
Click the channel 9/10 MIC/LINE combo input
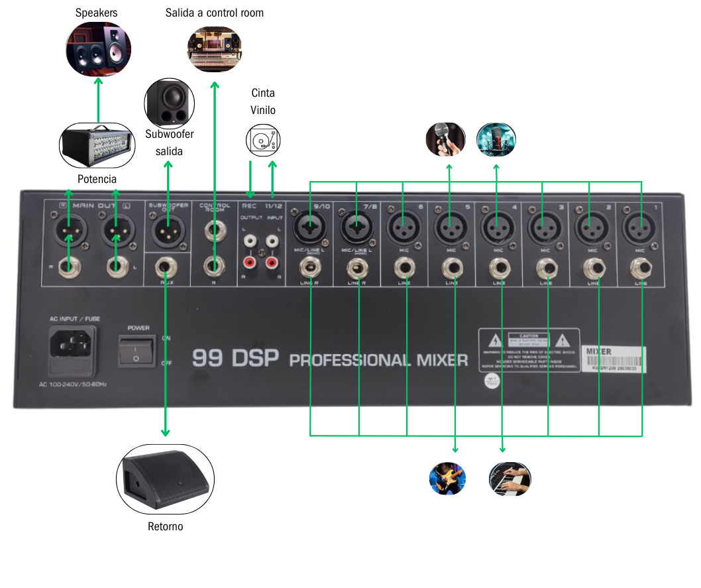[309, 227]
